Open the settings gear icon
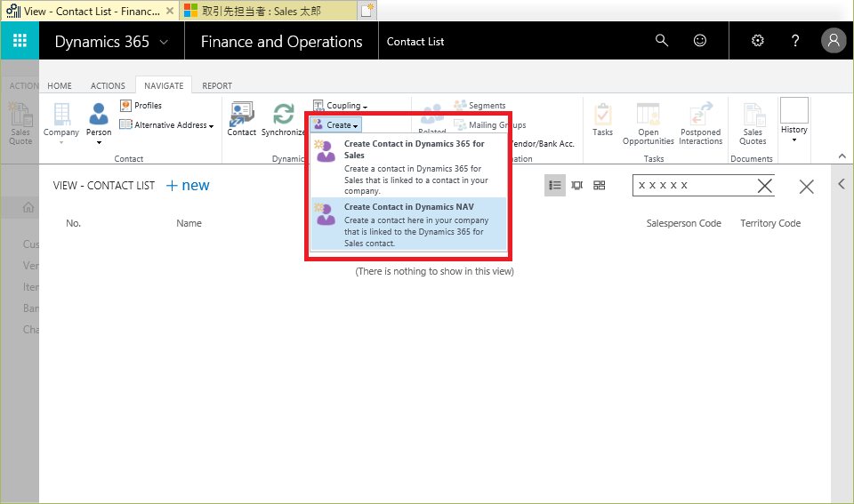Screen dimensions: 854x504 (758, 40)
